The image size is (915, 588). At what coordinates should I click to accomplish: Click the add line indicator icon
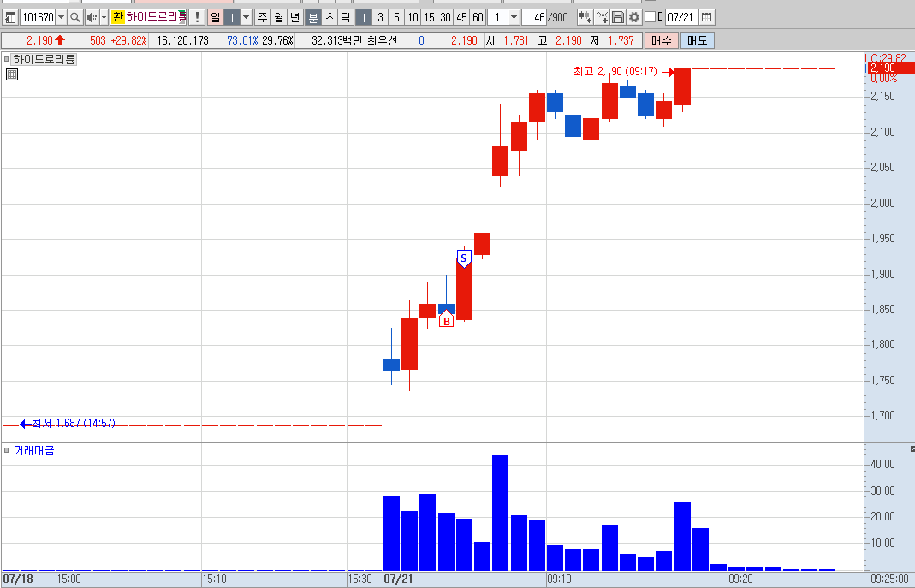602,17
